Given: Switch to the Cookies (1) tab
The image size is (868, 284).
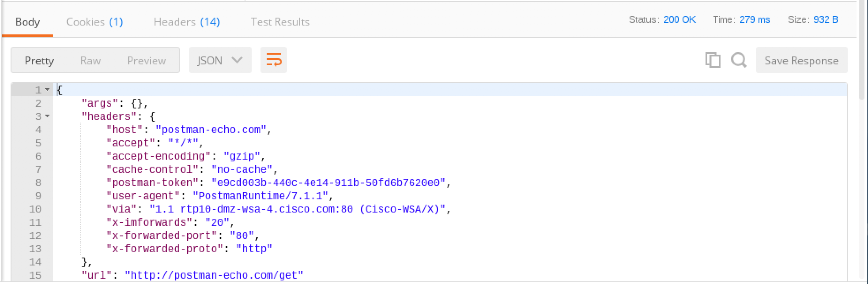Looking at the screenshot, I should 94,22.
